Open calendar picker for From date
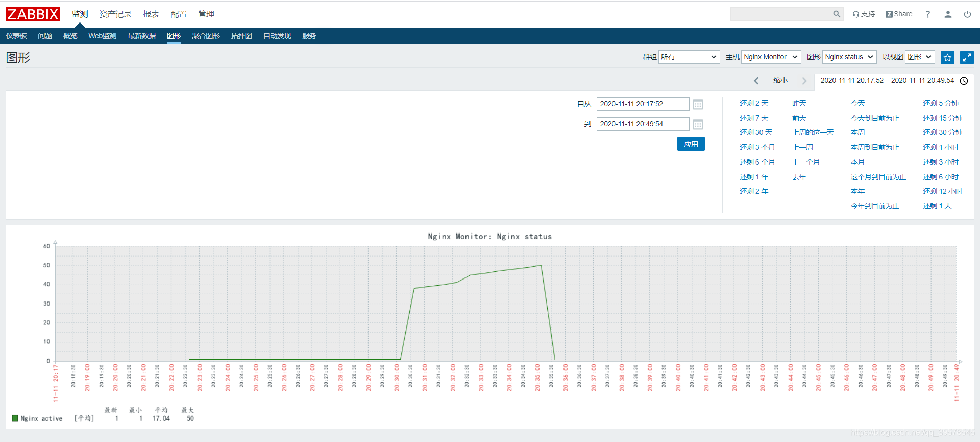 (x=698, y=104)
